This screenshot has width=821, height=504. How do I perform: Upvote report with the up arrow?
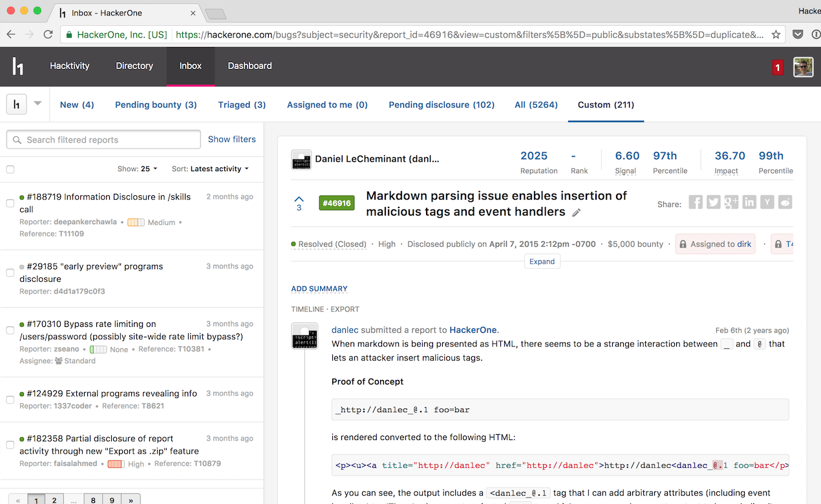pyautogui.click(x=299, y=199)
